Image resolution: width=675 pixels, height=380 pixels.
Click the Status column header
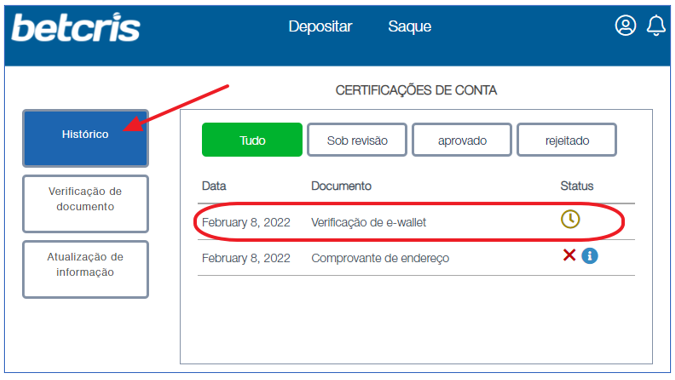[x=577, y=186]
